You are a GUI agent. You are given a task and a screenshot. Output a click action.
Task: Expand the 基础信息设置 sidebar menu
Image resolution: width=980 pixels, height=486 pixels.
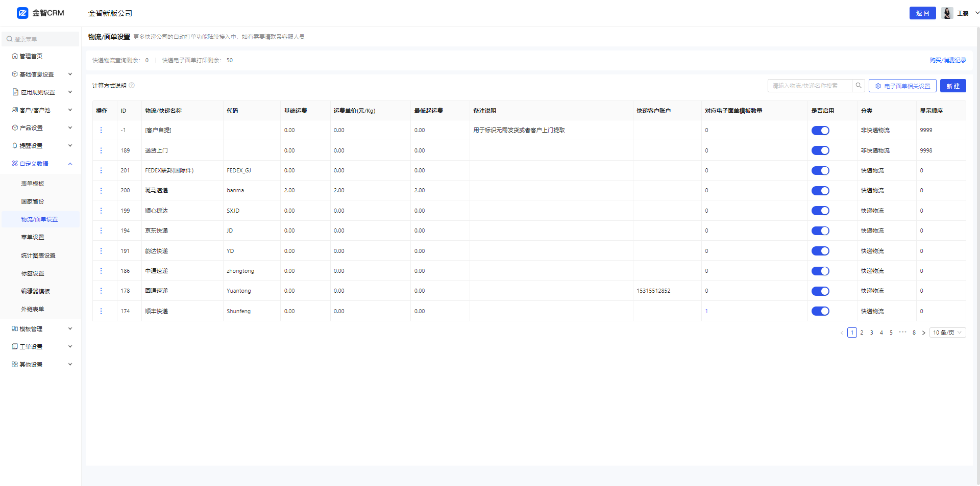41,74
